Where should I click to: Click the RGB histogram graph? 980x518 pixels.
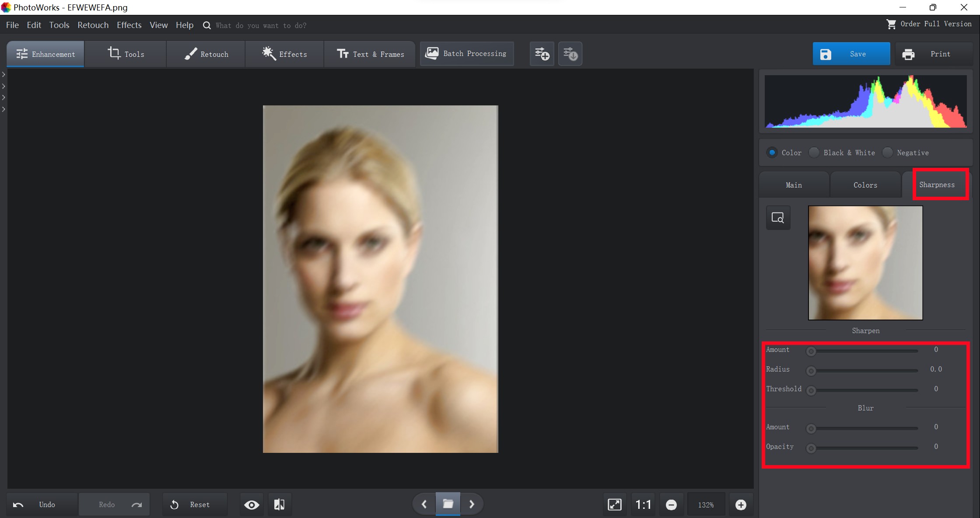(865, 101)
